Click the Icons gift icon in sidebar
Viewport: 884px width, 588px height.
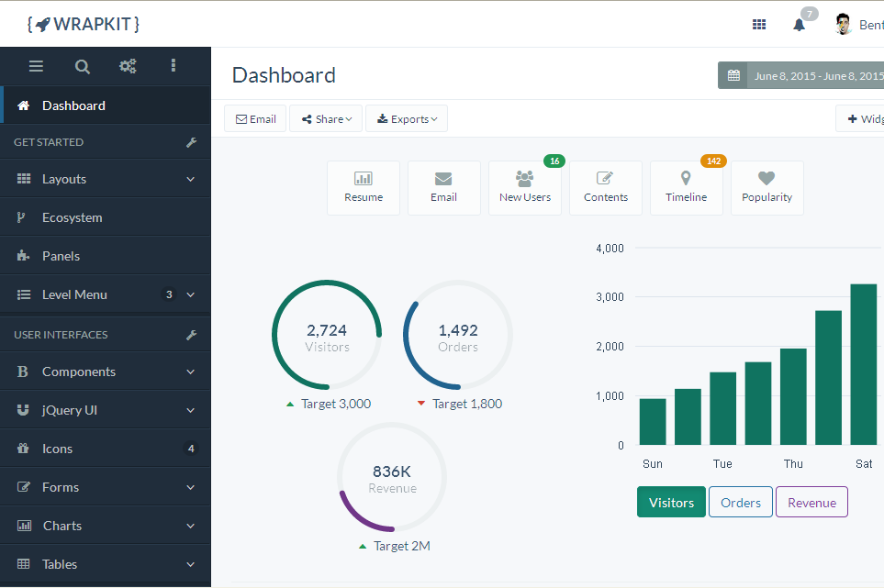[23, 449]
